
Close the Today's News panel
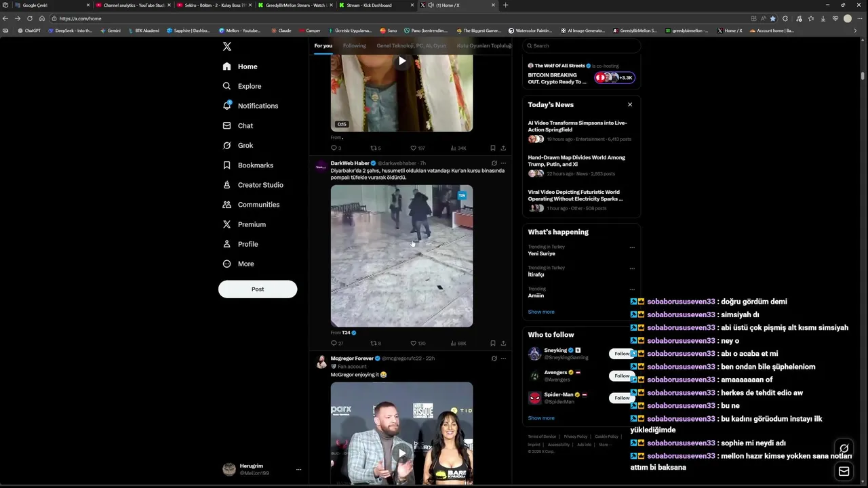point(630,104)
